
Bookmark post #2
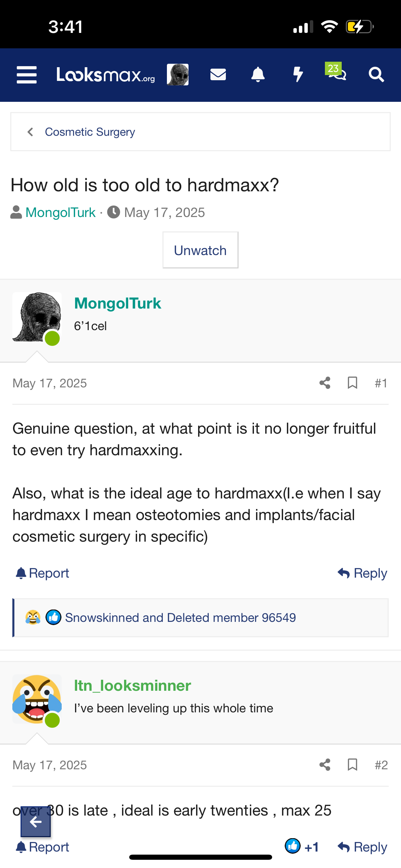click(352, 764)
